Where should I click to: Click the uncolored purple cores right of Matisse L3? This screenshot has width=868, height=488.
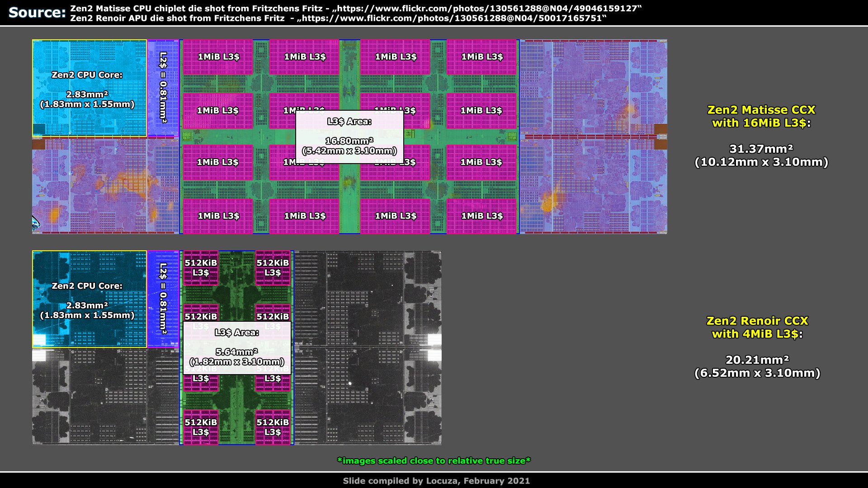[593, 137]
